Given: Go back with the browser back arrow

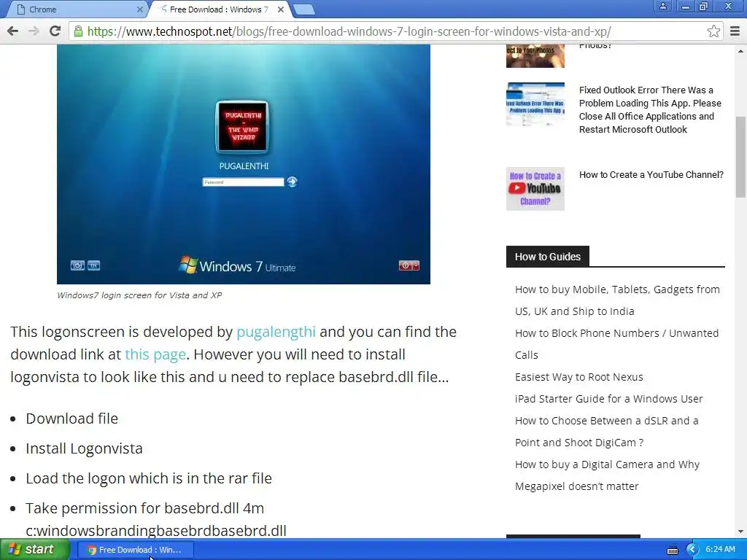Looking at the screenshot, I should (x=13, y=31).
